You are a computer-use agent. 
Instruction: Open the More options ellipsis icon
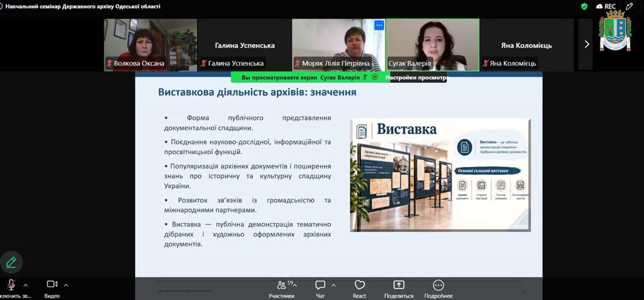pyautogui.click(x=438, y=285)
